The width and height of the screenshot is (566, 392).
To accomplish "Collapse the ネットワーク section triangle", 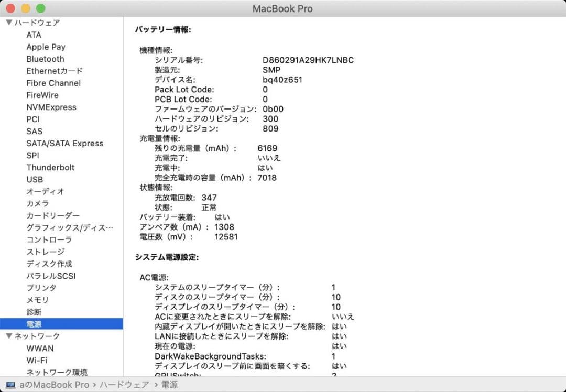I will (8, 336).
